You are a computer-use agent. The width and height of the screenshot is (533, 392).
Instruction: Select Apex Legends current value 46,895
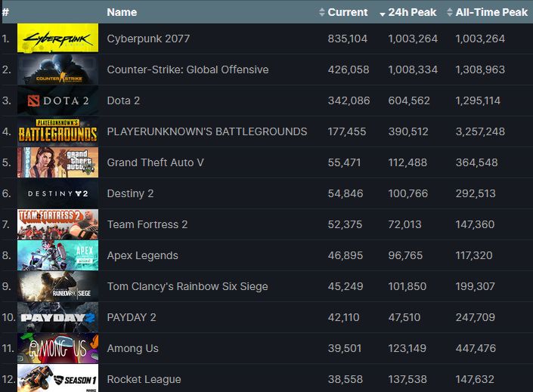coord(346,255)
